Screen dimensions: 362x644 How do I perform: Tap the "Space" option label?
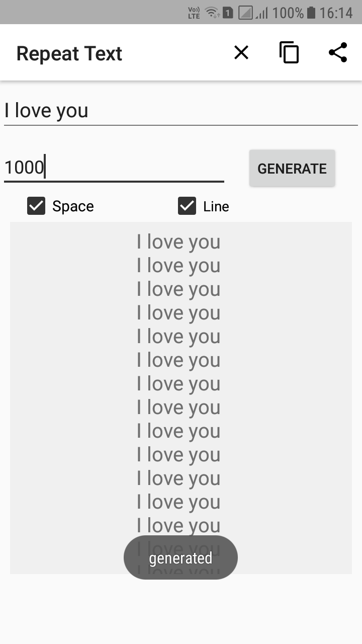[73, 206]
